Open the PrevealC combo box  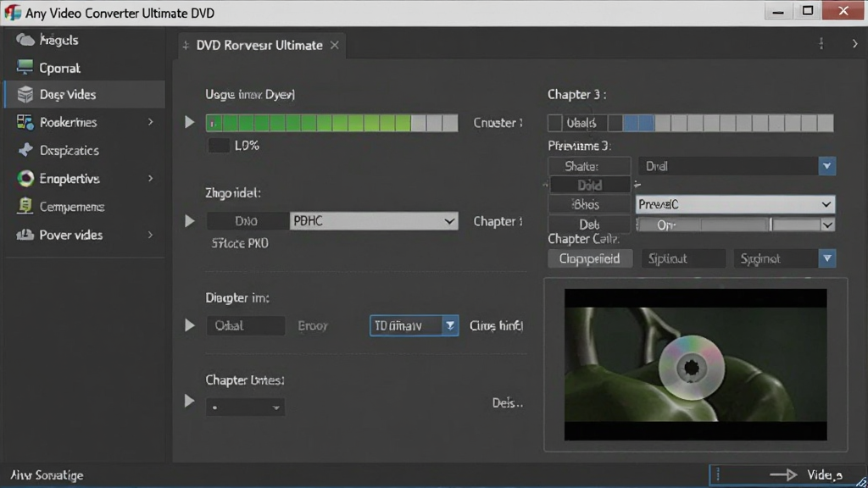[735, 204]
